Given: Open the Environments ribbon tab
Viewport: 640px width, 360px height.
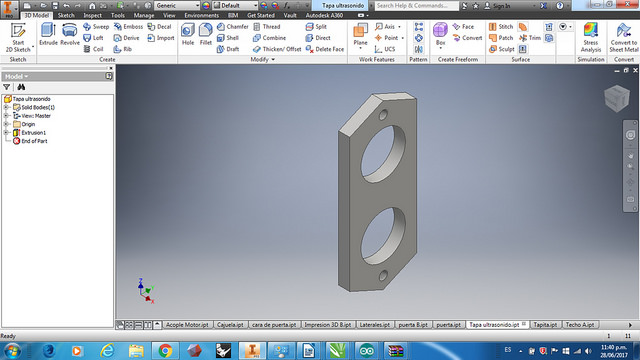Looking at the screenshot, I should (202, 15).
